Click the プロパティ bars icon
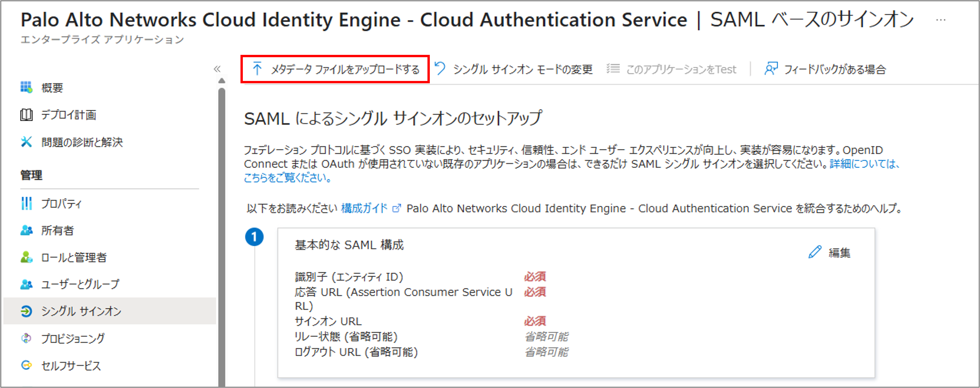This screenshot has height=388, width=980. click(x=26, y=203)
